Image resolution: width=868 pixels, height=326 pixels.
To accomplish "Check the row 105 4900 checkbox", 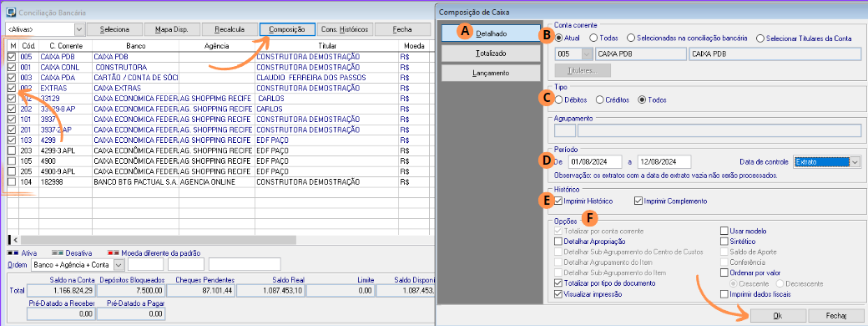I will coord(13,160).
